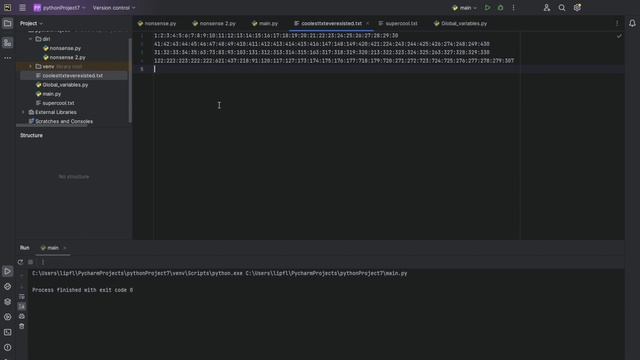The image size is (640, 360).
Task: Expand External Libraries node
Action: tap(23, 112)
